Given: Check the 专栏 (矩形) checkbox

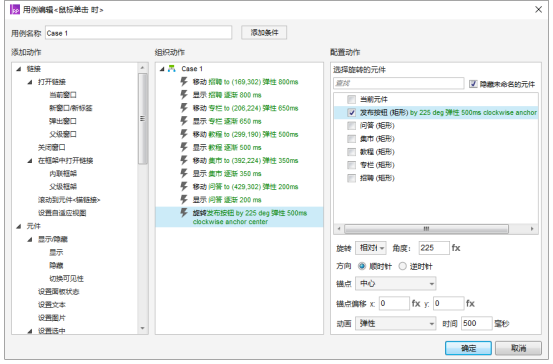Looking at the screenshot, I should (x=351, y=165).
